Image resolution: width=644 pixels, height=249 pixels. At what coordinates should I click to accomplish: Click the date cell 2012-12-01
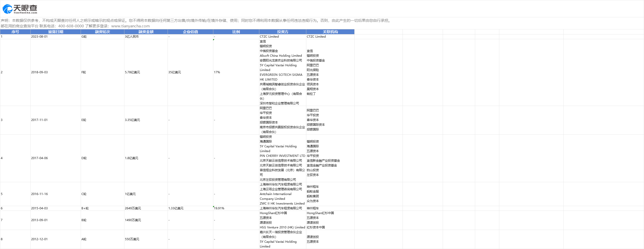pos(56,239)
